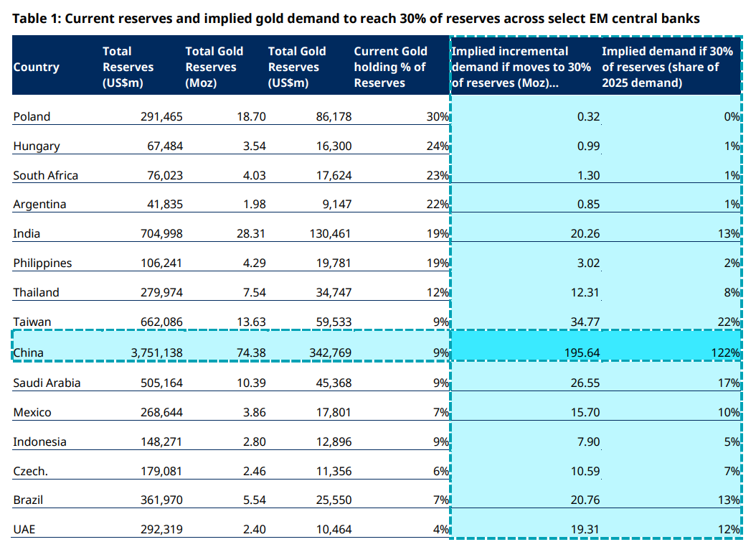This screenshot has height=547, width=756.
Task: Select Taiwan's 34.77 implied demand cell
Action: click(585, 322)
